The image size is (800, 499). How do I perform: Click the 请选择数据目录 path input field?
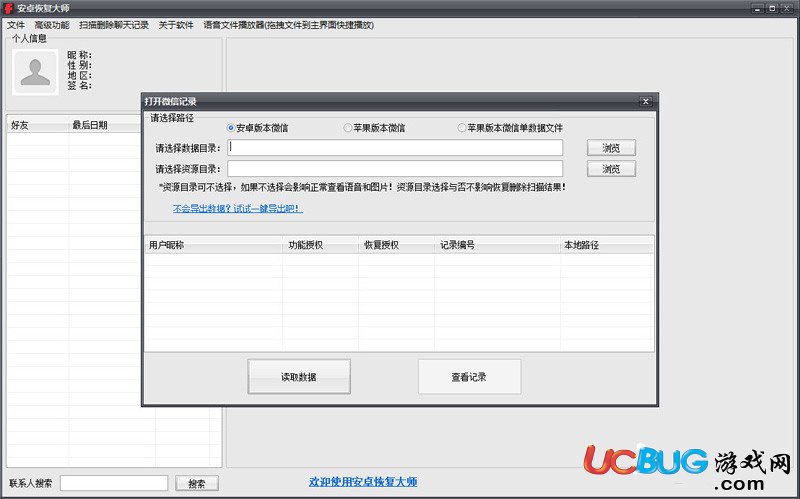(x=395, y=147)
